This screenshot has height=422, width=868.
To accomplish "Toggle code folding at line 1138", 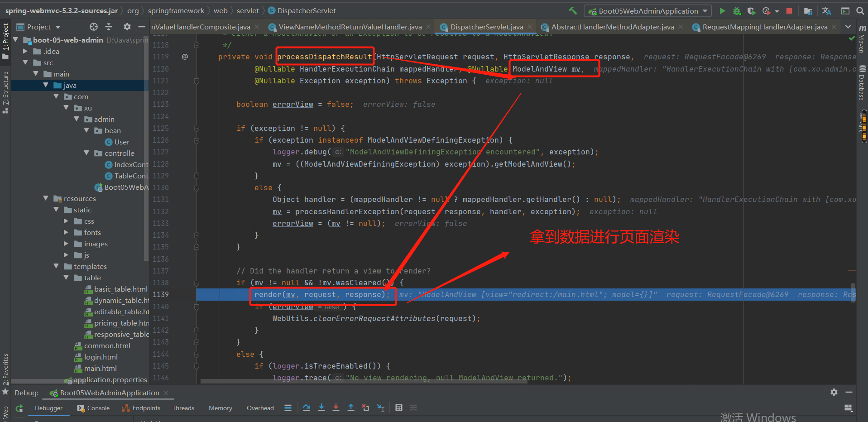I will (x=197, y=283).
